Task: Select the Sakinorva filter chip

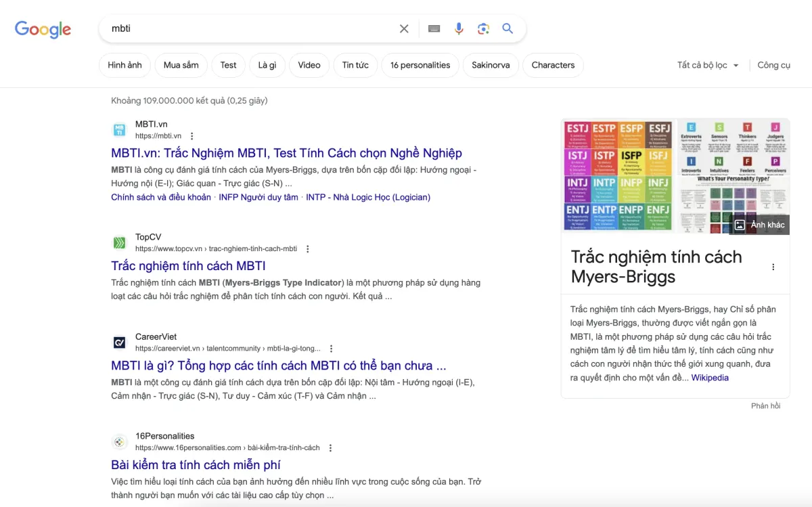Action: (x=491, y=65)
